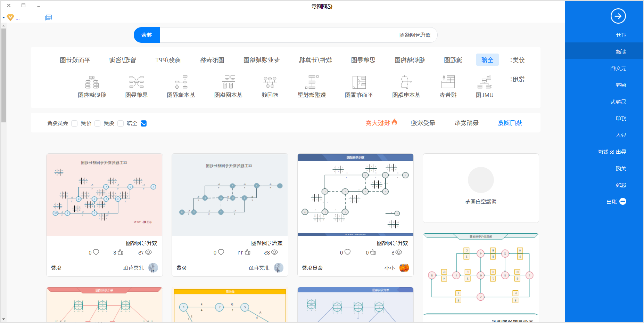The width and height of the screenshot is (644, 323).
Task: Select the 专业领域绘图 category tab
Action: [261, 60]
